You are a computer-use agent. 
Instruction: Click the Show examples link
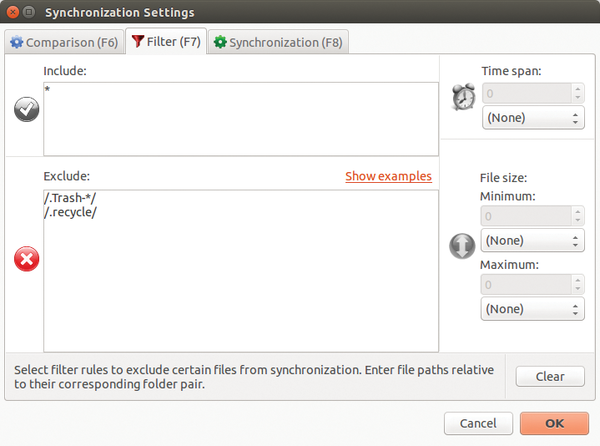pos(388,176)
